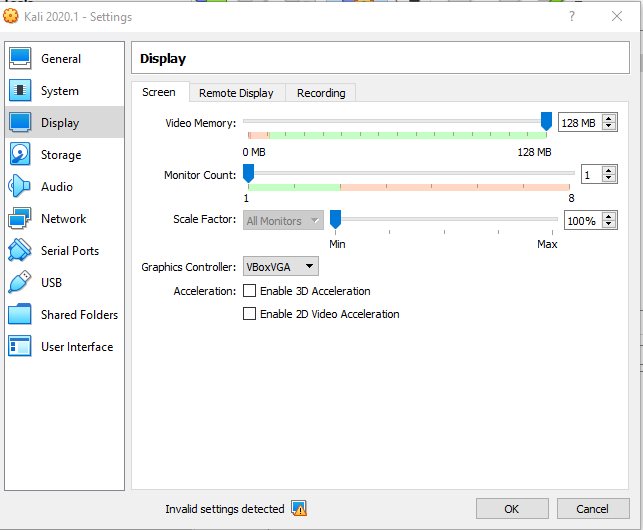Image resolution: width=643 pixels, height=530 pixels.
Task: Select the General category label
Action: (61, 59)
